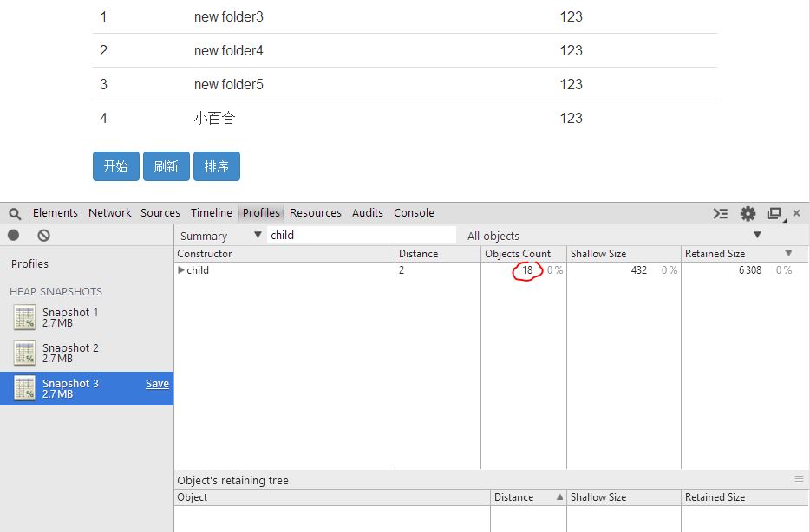Select the Snapshot 2 heap snapshot
The height and width of the screenshot is (532, 810).
(x=69, y=353)
